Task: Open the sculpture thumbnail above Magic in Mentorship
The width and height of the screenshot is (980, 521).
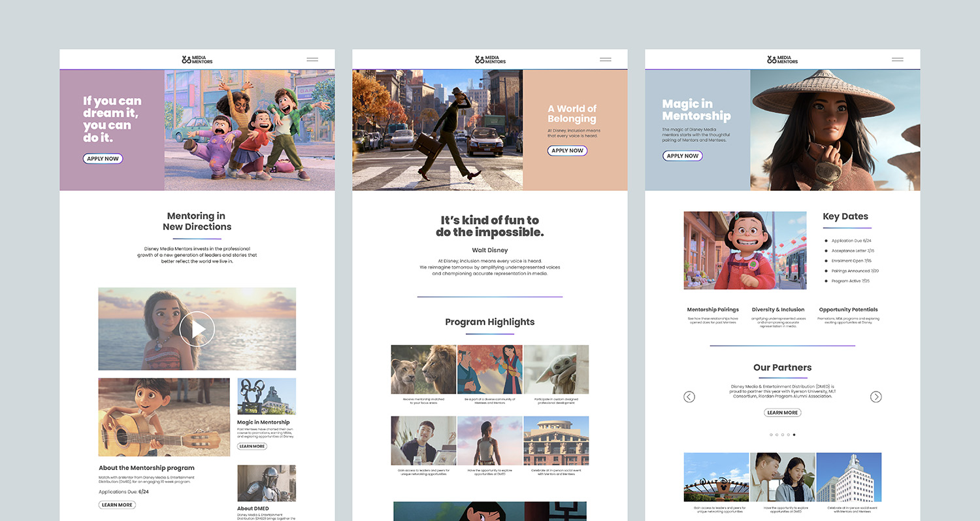Action: click(x=267, y=396)
